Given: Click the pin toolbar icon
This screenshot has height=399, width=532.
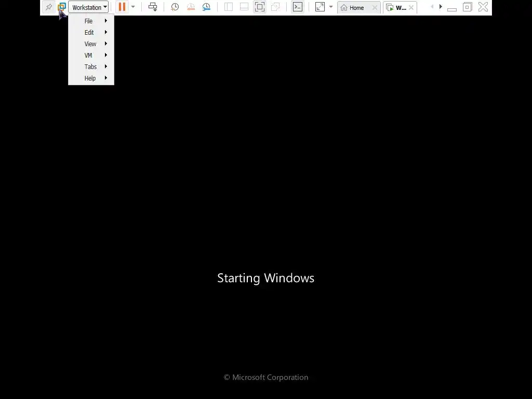Looking at the screenshot, I should (x=49, y=7).
